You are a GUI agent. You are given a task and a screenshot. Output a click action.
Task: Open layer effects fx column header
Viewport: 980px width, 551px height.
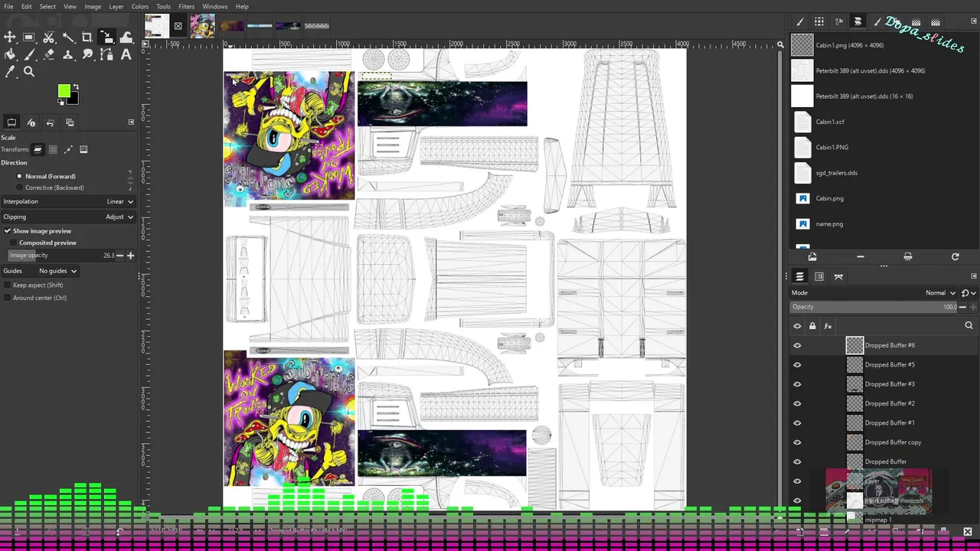[828, 326]
